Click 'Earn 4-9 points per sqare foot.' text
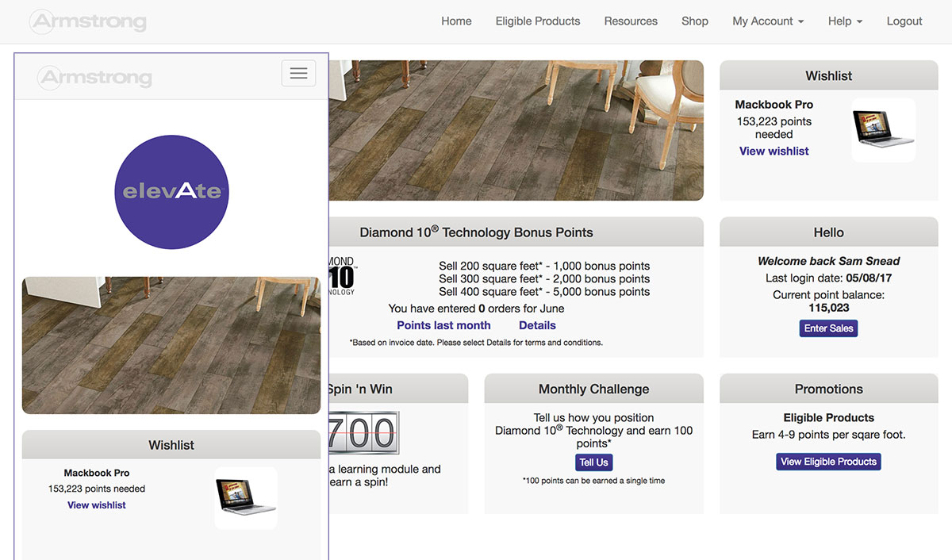 (x=829, y=435)
